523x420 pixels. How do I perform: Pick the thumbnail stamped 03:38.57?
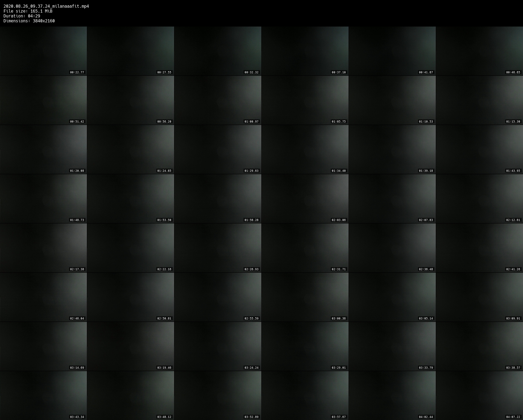click(479, 346)
